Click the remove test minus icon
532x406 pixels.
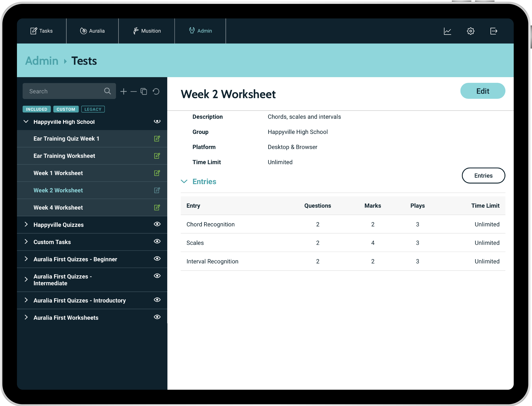pos(133,91)
